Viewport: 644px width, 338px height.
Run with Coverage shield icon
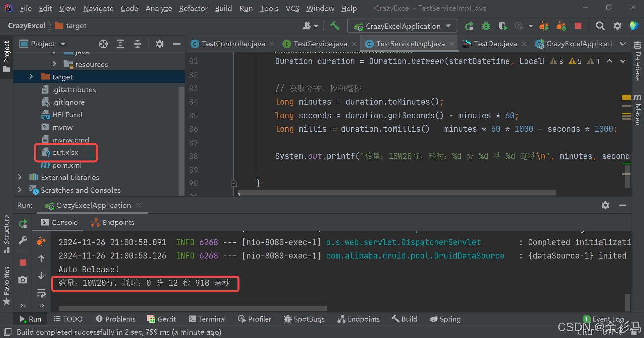[x=502, y=26]
